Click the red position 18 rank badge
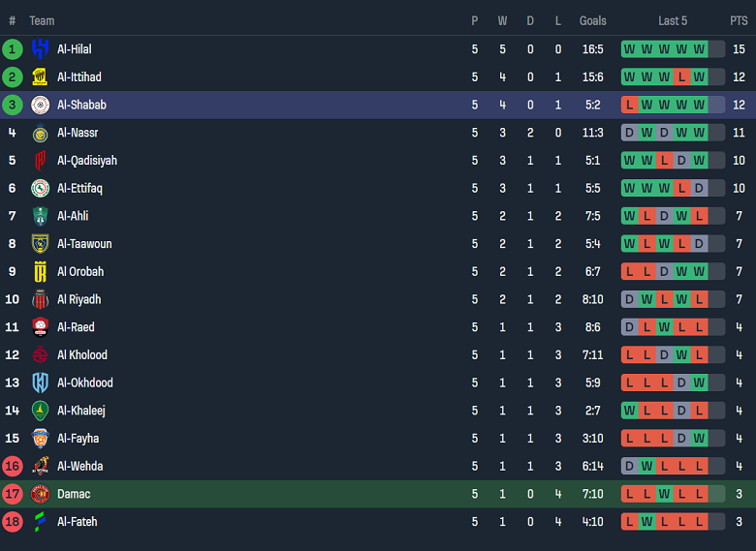Image resolution: width=756 pixels, height=551 pixels. coord(13,522)
